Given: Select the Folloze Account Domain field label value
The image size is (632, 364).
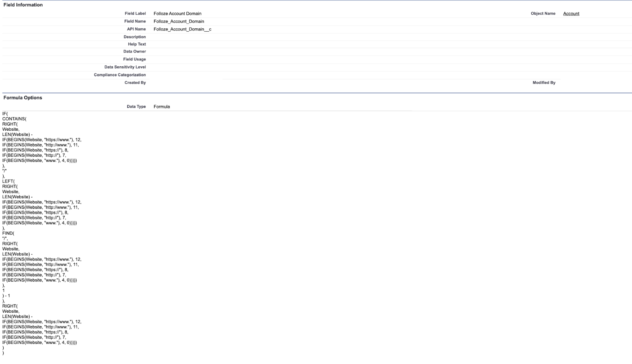Looking at the screenshot, I should (177, 13).
